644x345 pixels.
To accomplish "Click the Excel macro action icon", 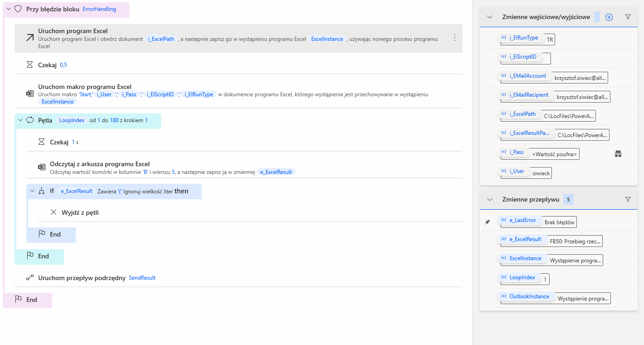I will tap(30, 94).
